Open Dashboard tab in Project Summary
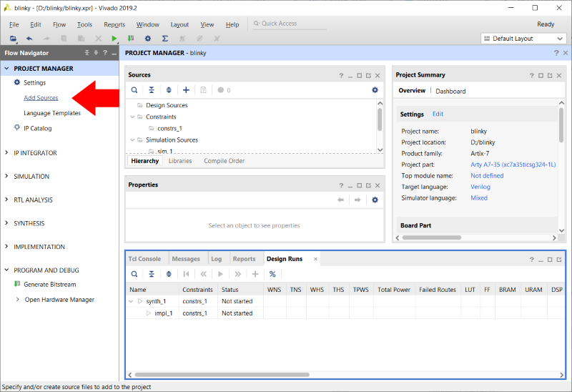The image size is (572, 392). pos(450,92)
